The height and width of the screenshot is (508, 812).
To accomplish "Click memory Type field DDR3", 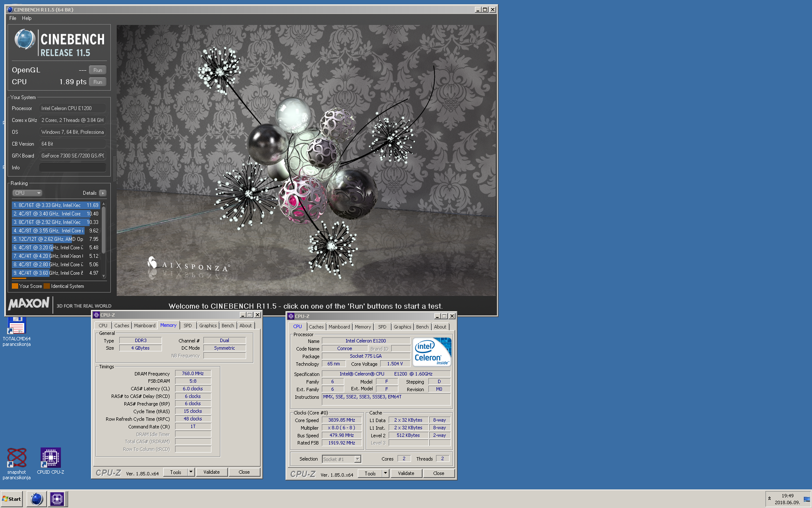I will pyautogui.click(x=140, y=340).
